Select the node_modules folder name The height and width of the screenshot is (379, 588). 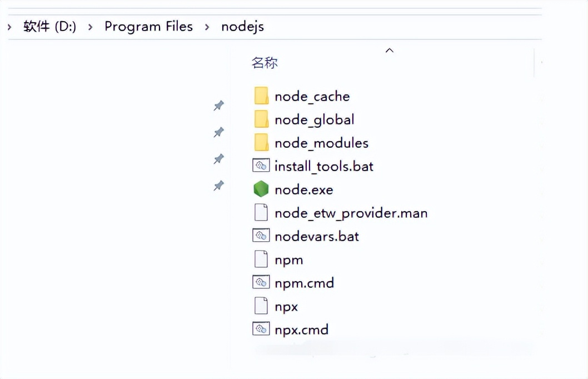pyautogui.click(x=321, y=143)
